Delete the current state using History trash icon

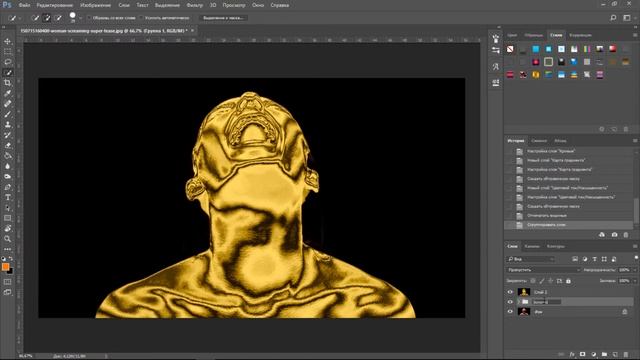coord(626,235)
